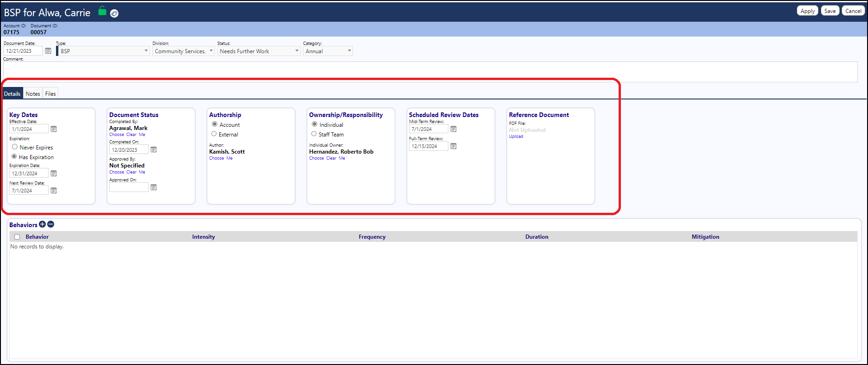Click Clear under Completed By
Viewport: 868px width, 365px height.
pos(131,135)
